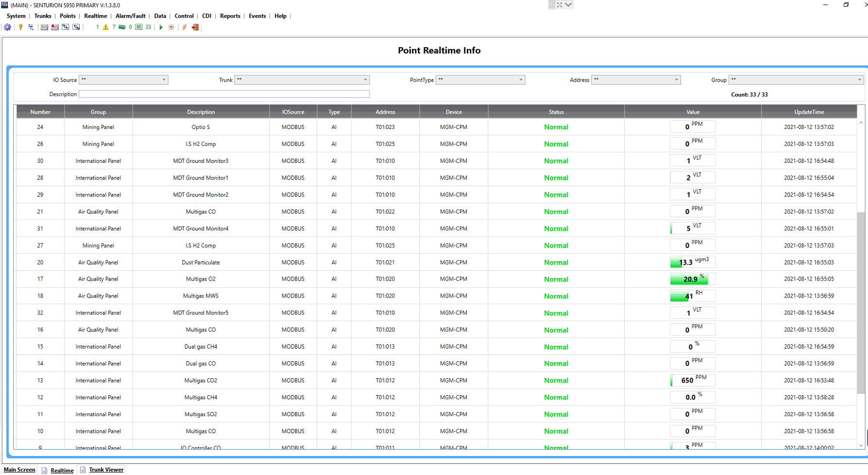868x475 pixels.
Task: Sort table by the Value column header
Action: click(x=692, y=112)
